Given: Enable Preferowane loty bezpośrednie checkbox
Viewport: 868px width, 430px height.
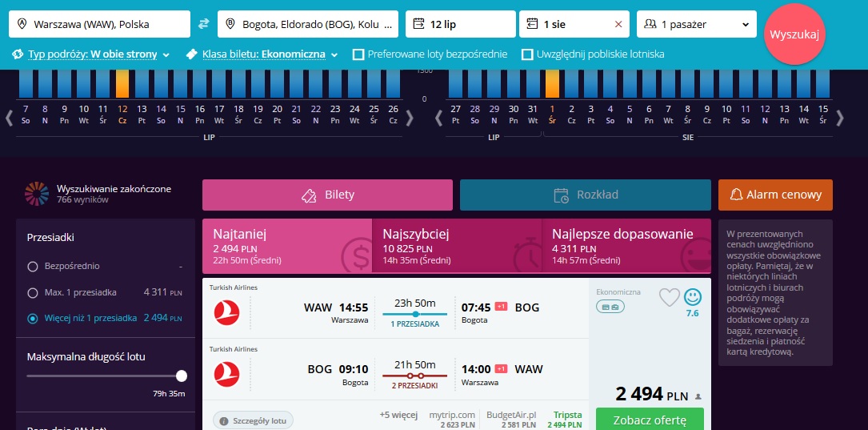Looking at the screenshot, I should click(358, 54).
